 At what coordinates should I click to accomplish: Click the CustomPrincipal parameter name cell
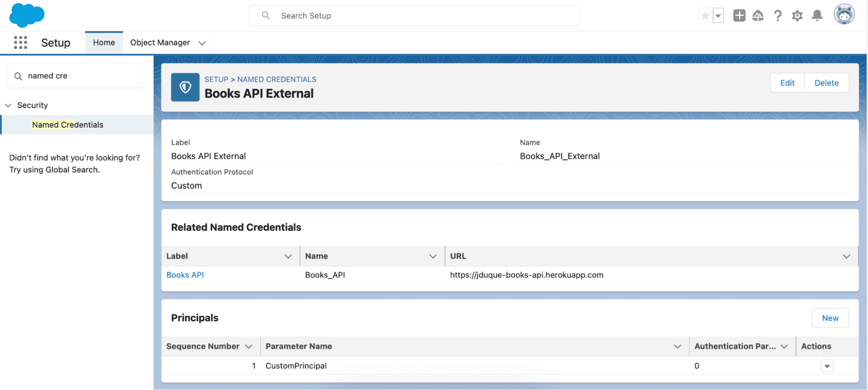(296, 366)
